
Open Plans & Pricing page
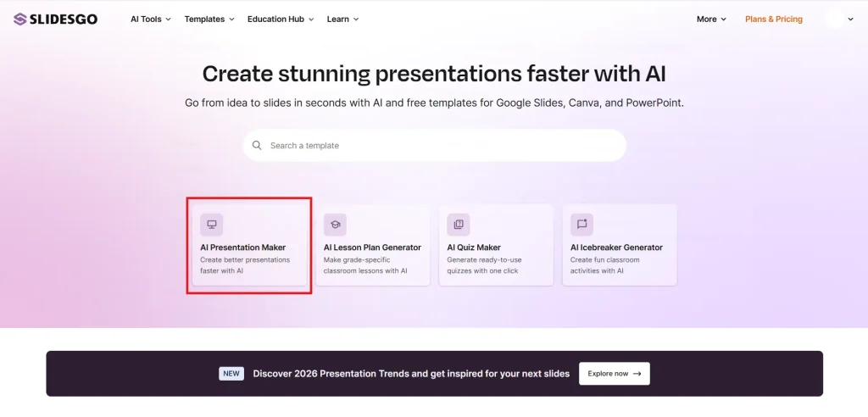[773, 19]
